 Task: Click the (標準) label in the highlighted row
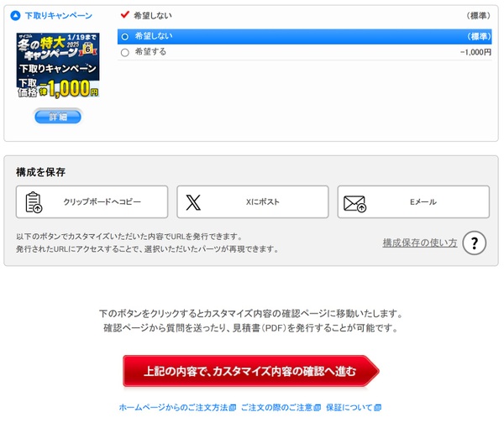pyautogui.click(x=479, y=36)
